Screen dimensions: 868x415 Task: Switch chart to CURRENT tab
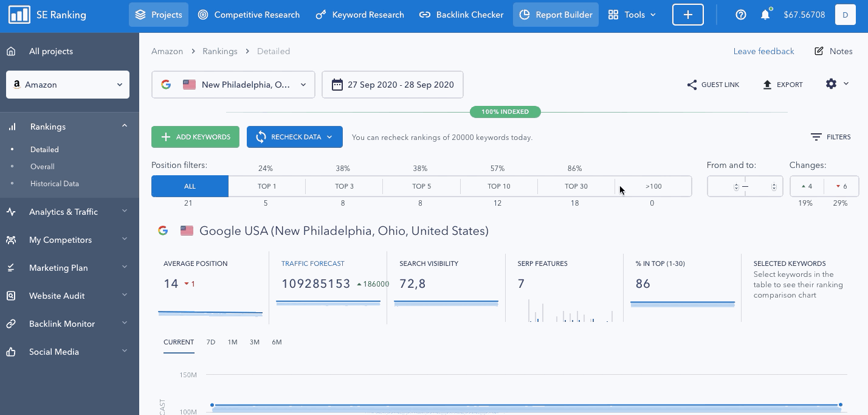click(x=179, y=342)
